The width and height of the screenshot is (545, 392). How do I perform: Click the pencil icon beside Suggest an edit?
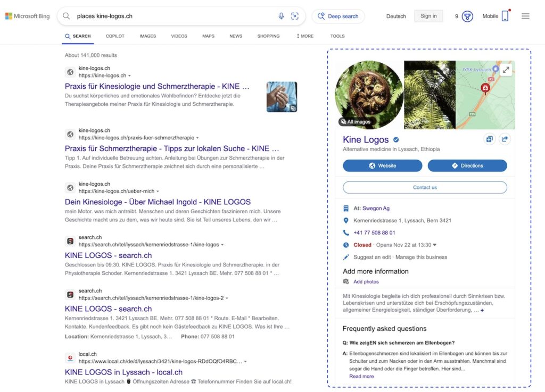tap(346, 257)
